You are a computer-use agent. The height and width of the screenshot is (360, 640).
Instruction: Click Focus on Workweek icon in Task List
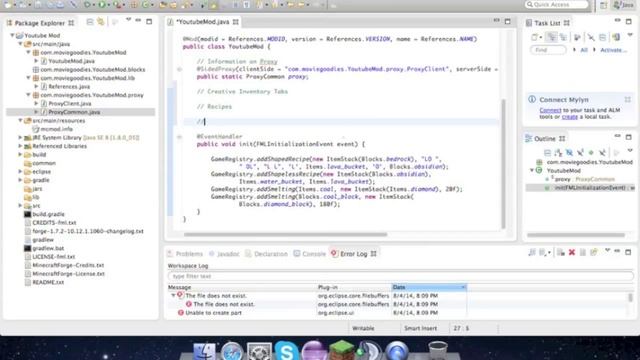pos(577,38)
